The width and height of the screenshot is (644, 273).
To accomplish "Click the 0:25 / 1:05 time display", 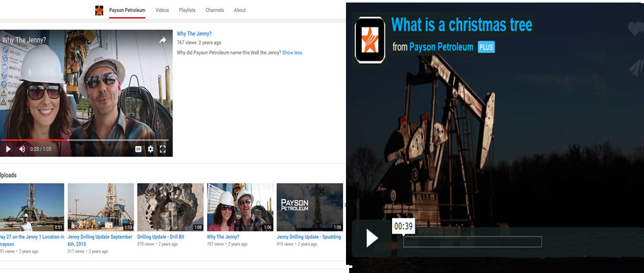I will (40, 149).
